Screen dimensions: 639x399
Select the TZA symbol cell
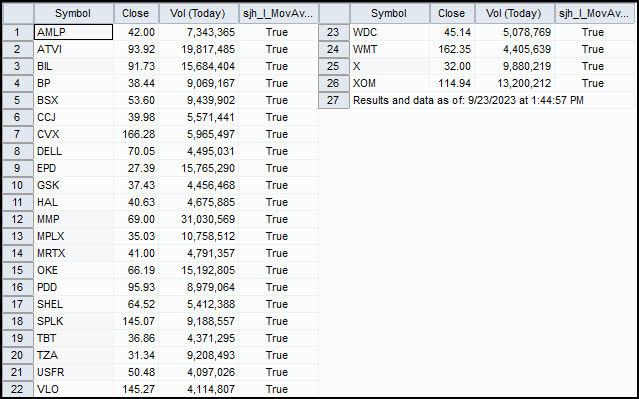tap(73, 355)
